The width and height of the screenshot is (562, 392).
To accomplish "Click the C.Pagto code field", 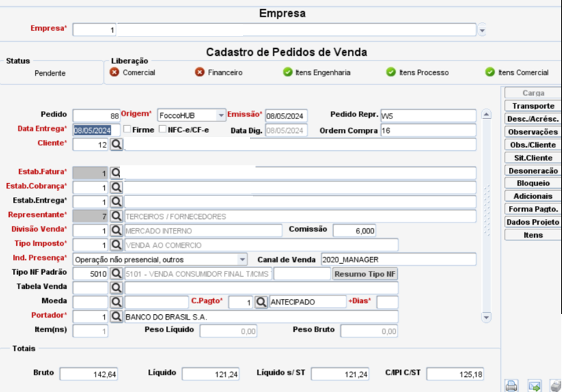I will point(240,302).
